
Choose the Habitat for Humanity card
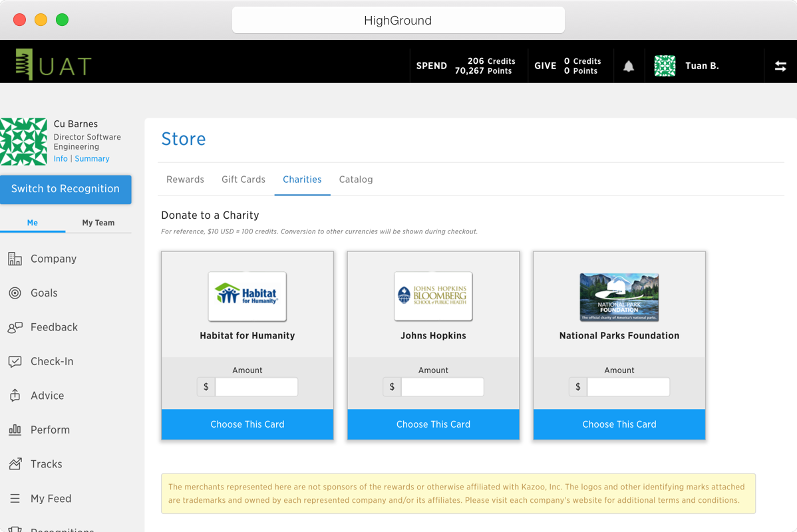pyautogui.click(x=247, y=424)
